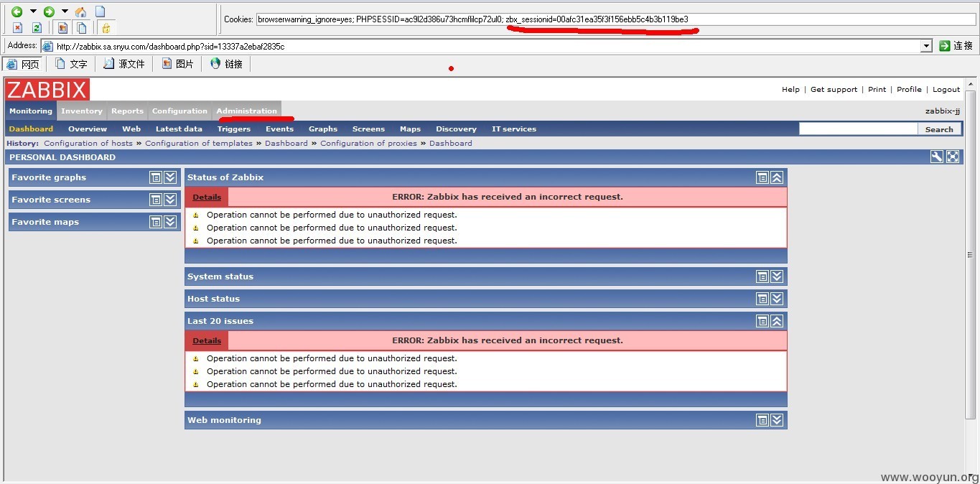Click the Logout link
The width and height of the screenshot is (980, 484).
[x=946, y=90]
